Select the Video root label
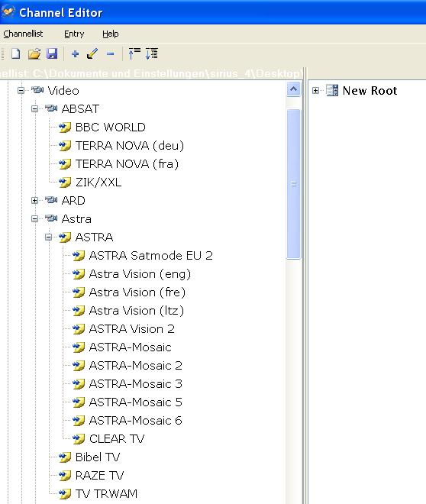This screenshot has width=426, height=504. click(63, 90)
